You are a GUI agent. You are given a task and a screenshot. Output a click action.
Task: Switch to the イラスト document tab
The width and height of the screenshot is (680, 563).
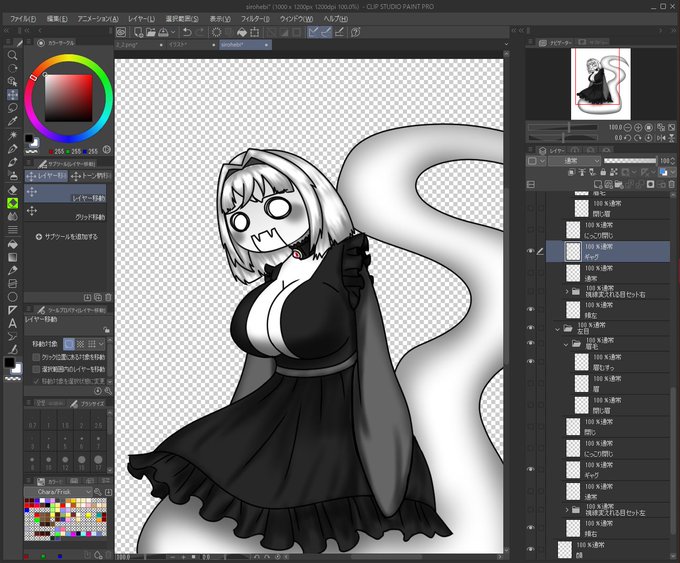[191, 45]
